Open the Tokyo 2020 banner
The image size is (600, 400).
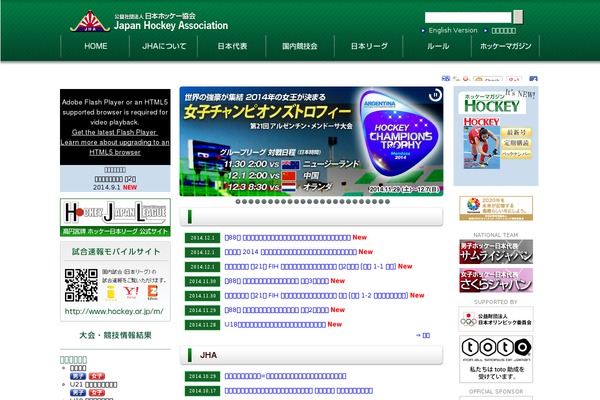tap(496, 208)
